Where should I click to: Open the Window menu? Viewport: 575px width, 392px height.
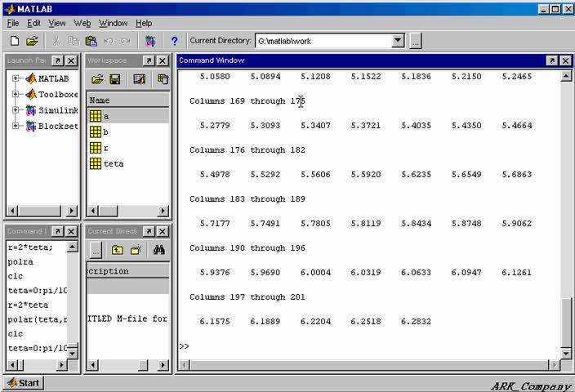pyautogui.click(x=113, y=24)
